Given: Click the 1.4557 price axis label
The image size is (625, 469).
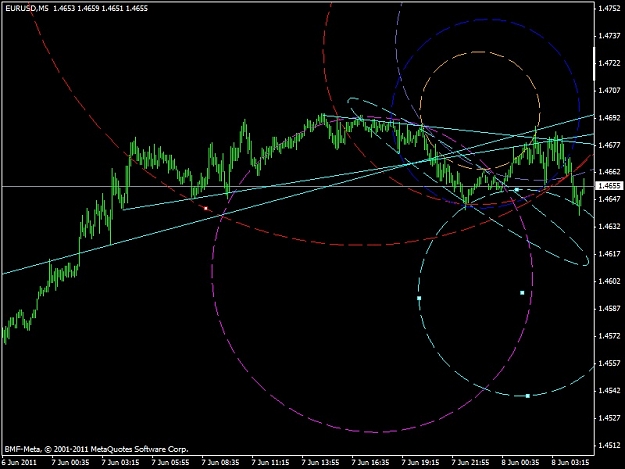Looking at the screenshot, I should 609,363.
